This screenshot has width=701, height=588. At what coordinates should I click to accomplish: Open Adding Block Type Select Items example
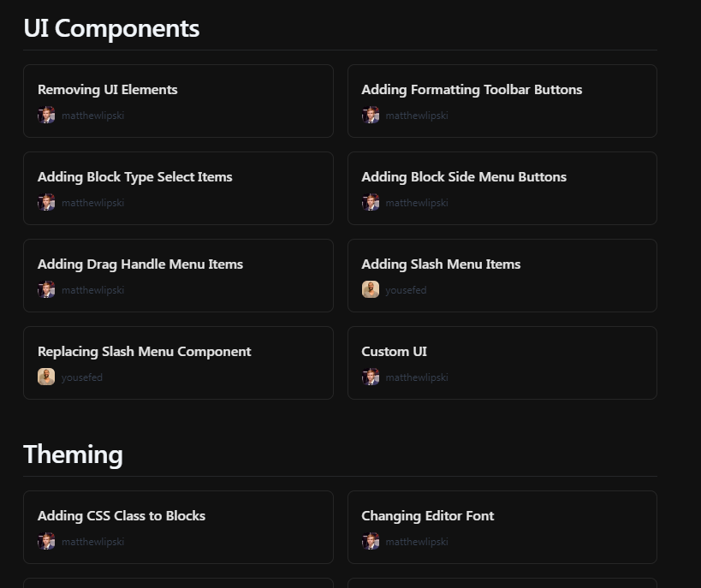point(178,188)
